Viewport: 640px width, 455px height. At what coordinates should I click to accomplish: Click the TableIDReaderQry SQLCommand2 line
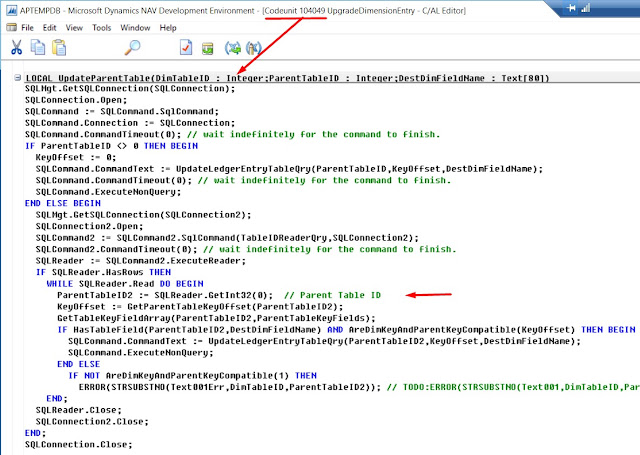click(227, 237)
